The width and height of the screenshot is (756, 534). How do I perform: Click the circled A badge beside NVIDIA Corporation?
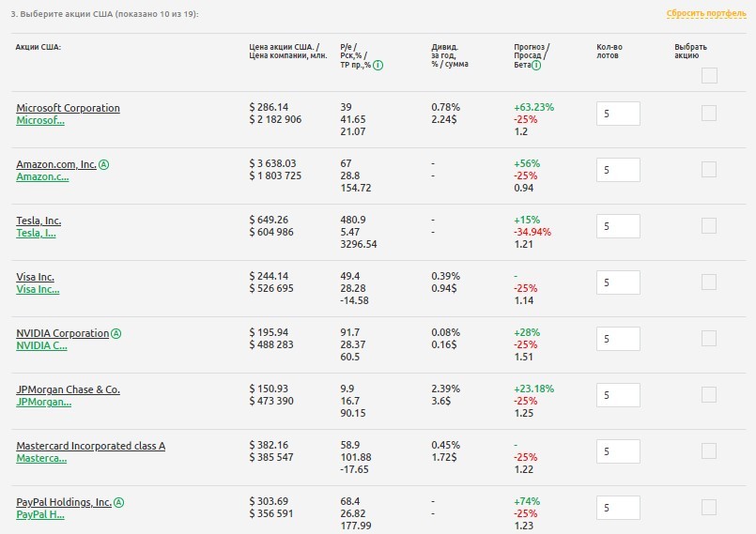coord(116,333)
